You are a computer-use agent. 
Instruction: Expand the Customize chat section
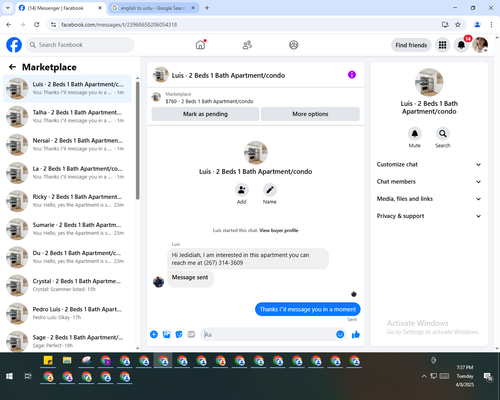[429, 164]
